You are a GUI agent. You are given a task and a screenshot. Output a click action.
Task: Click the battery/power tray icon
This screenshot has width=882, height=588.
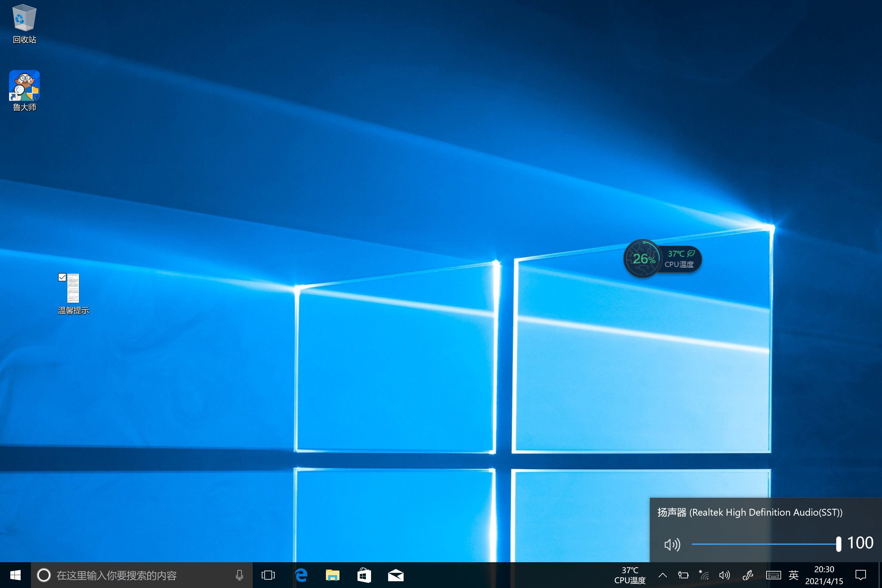coord(683,575)
